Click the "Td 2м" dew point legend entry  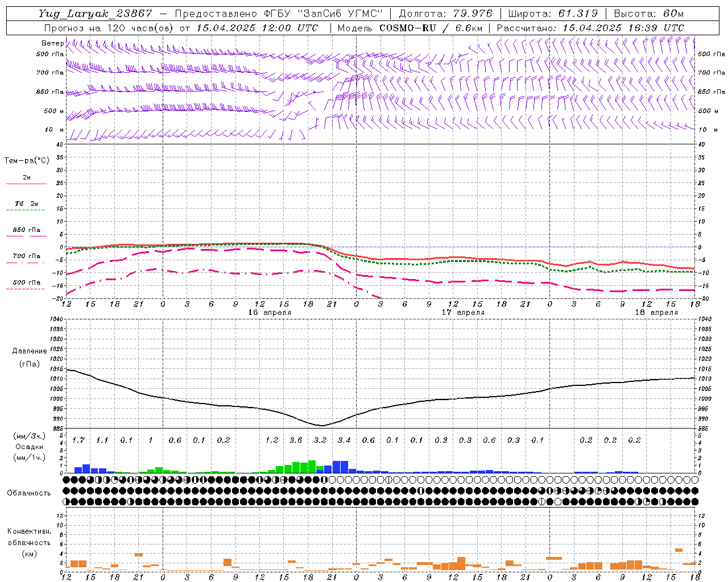click(26, 203)
